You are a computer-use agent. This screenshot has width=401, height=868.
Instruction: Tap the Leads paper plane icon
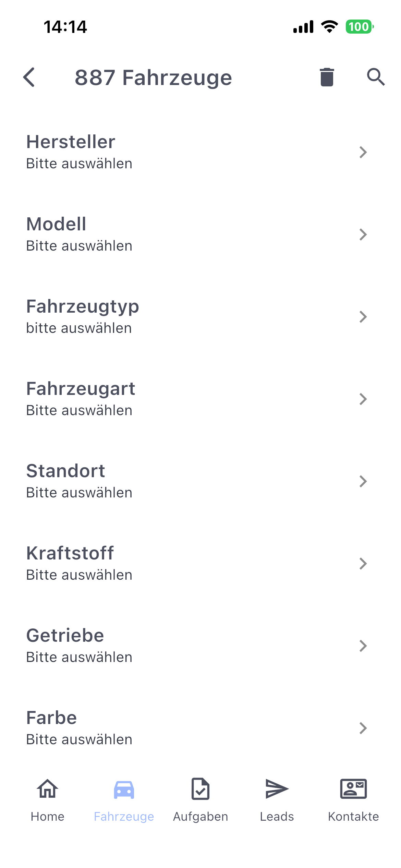pyautogui.click(x=277, y=788)
